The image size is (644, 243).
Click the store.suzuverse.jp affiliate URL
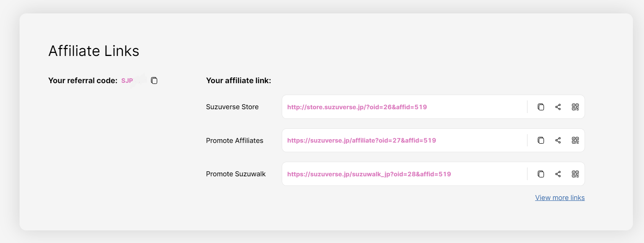click(357, 107)
